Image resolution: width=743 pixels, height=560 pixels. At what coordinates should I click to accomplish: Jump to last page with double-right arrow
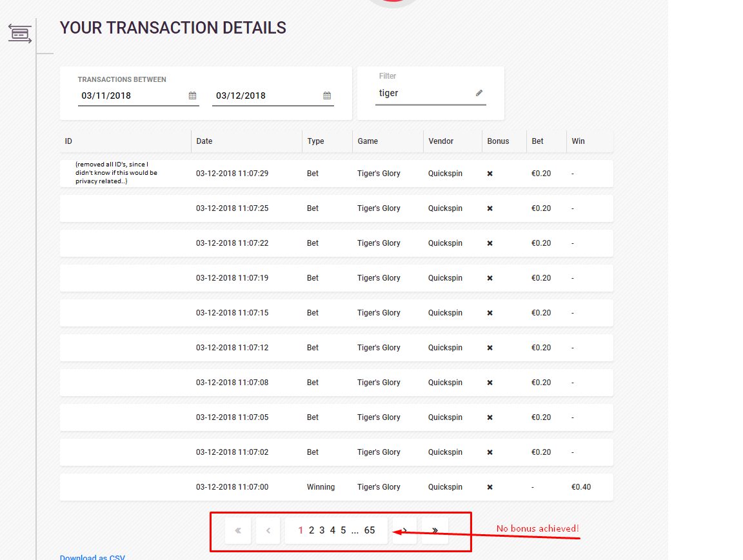[x=435, y=530]
